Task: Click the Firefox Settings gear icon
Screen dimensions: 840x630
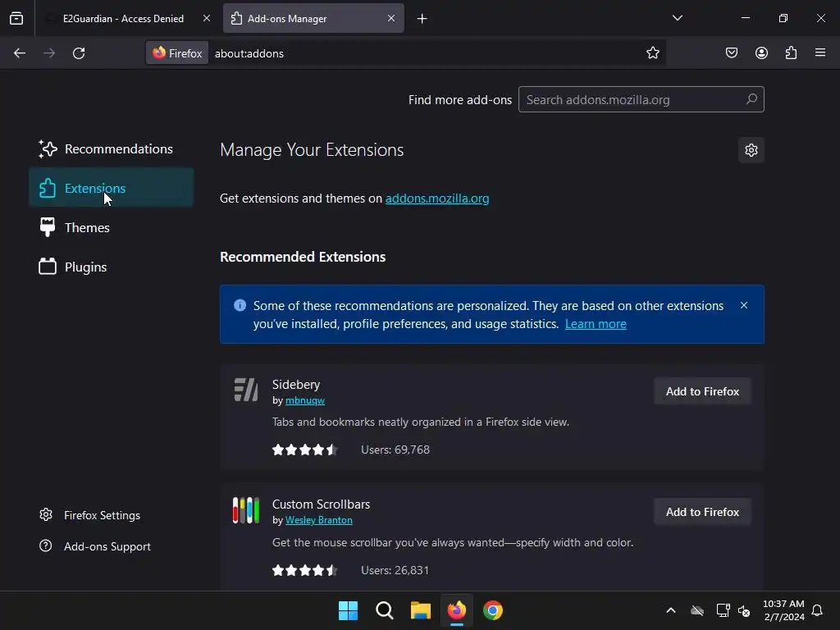Action: [46, 515]
